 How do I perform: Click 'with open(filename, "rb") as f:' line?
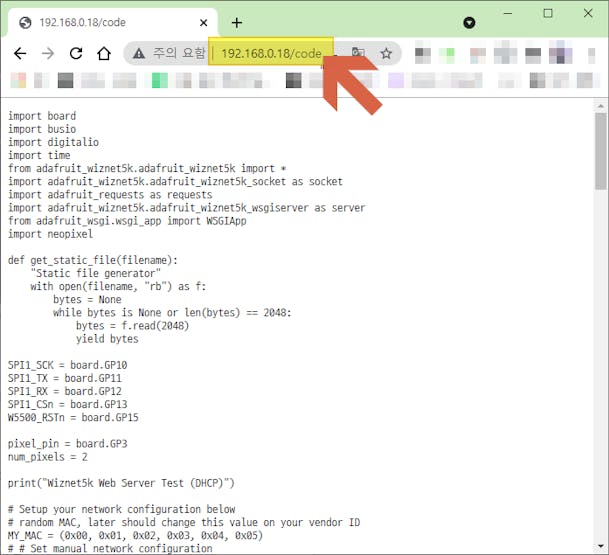(118, 287)
